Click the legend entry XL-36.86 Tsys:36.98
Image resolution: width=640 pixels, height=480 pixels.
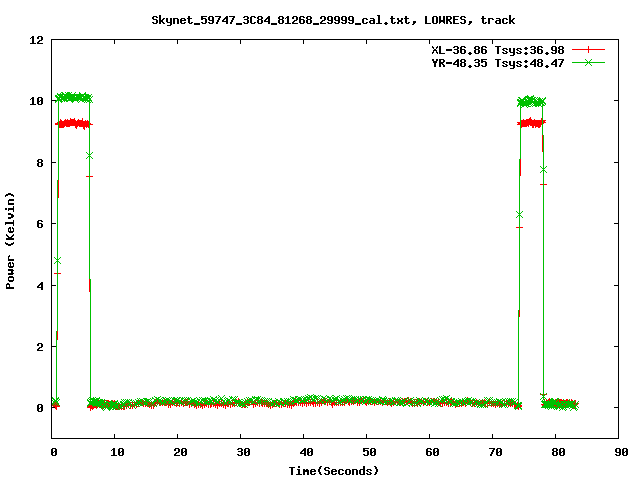(x=498, y=50)
